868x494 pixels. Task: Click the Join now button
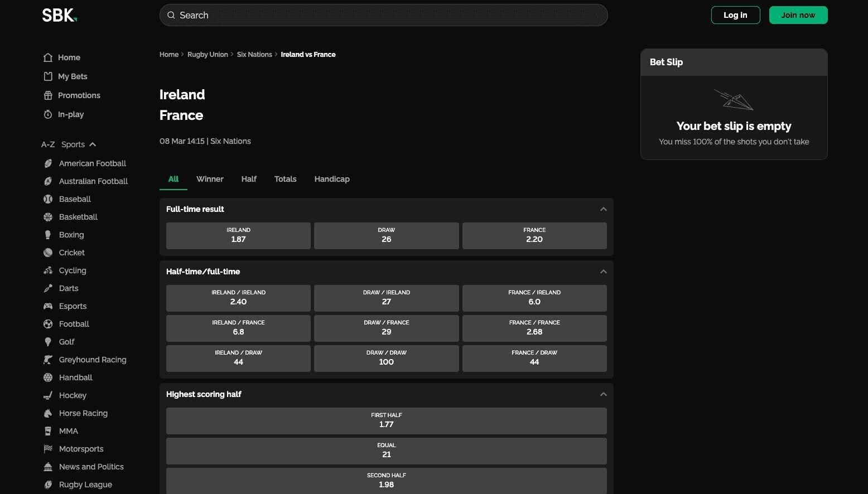798,15
